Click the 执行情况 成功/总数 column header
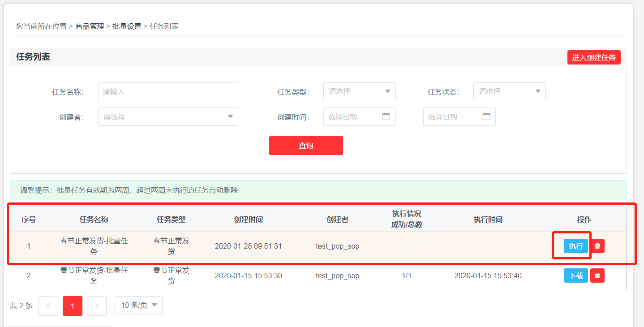Screen dimensions: 644x327 click(407, 219)
